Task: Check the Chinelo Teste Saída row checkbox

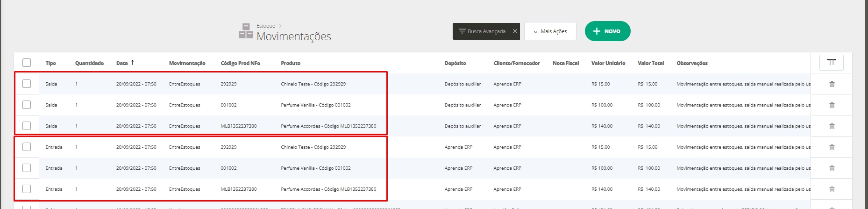Action: [x=27, y=84]
